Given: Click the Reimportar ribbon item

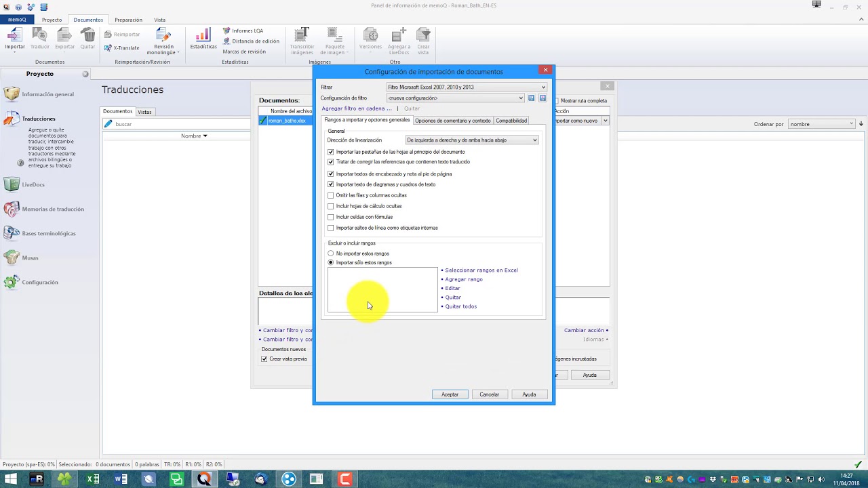Looking at the screenshot, I should 122,35.
